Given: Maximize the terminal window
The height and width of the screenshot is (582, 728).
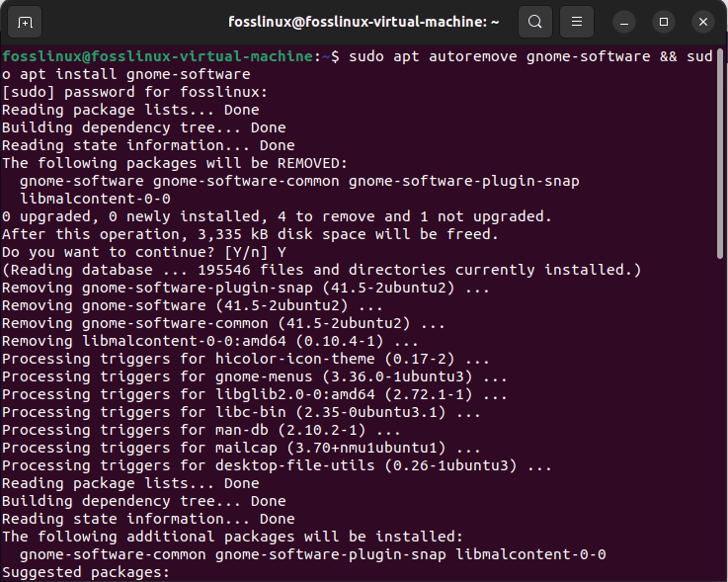Looking at the screenshot, I should click(x=664, y=22).
